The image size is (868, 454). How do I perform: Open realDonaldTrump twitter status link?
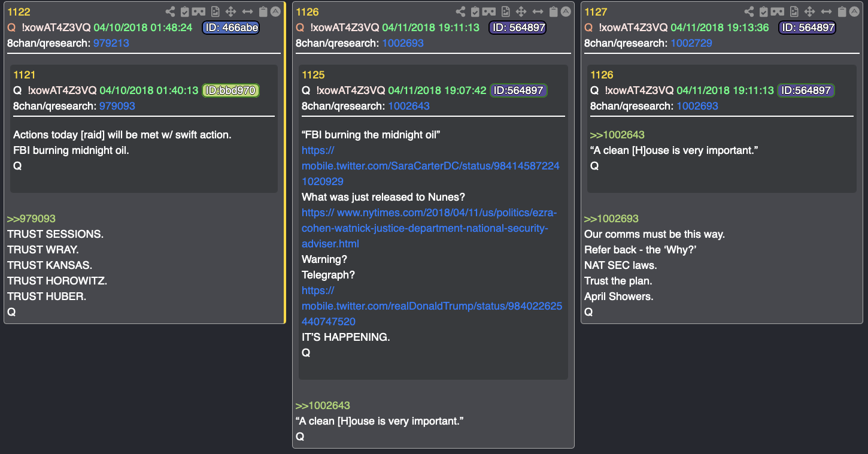pyautogui.click(x=432, y=306)
